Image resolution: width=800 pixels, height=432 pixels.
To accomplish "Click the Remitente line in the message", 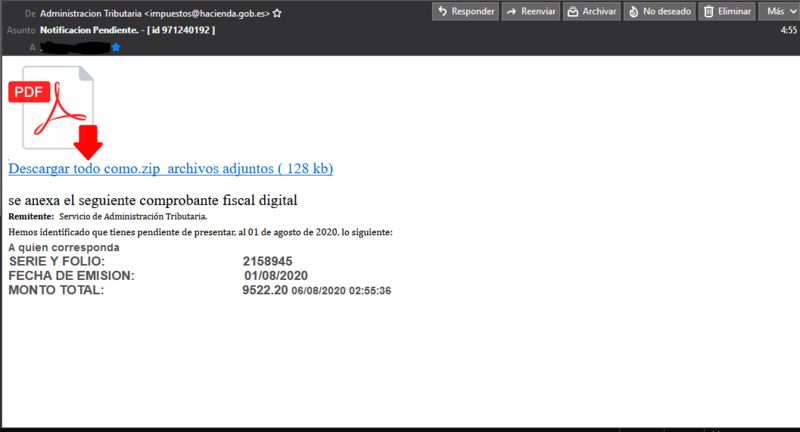I will (x=107, y=216).
